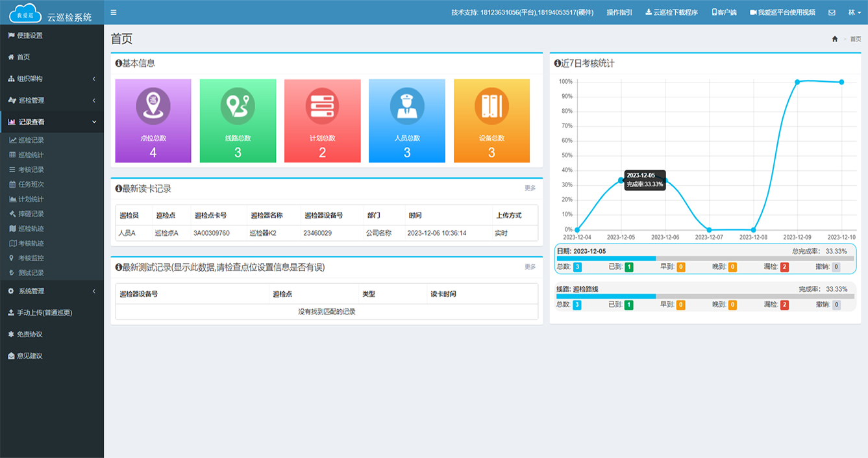Click the video icon for 我爱巡平台使用视频
Image resolution: width=868 pixels, height=458 pixels.
click(x=752, y=11)
